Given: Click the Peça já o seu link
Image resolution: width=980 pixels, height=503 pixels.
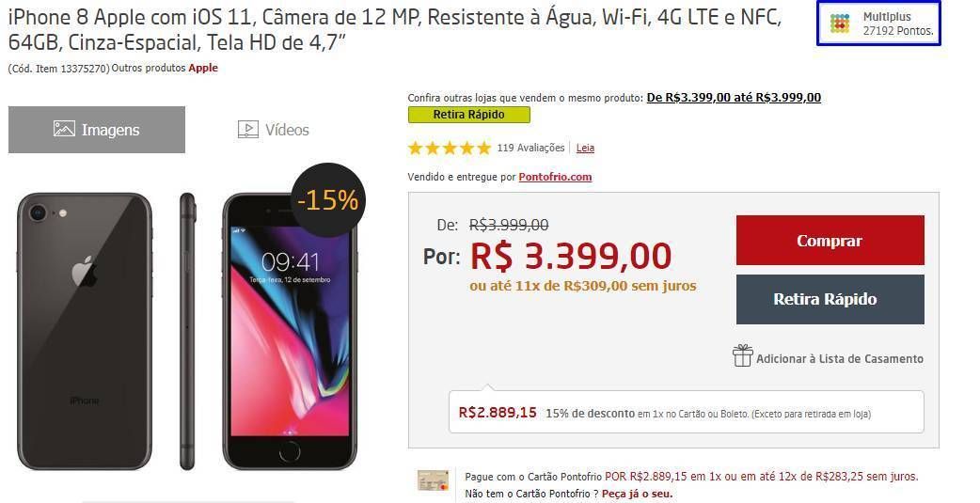Looking at the screenshot, I should coord(638,494).
